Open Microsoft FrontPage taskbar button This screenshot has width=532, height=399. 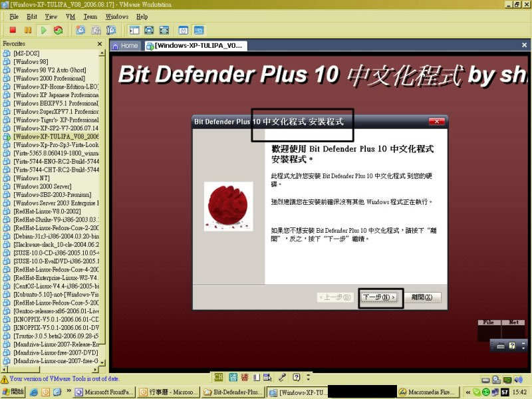[x=104, y=392]
